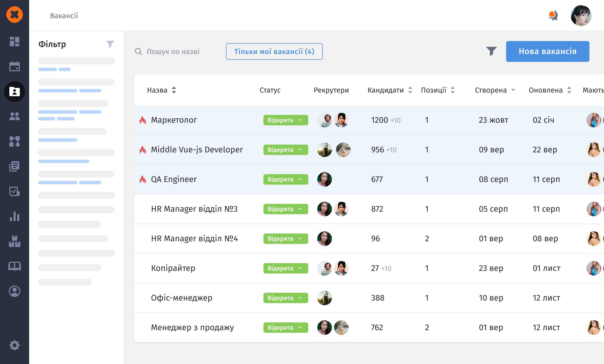This screenshot has width=604, height=364.
Task: Toggle the hot flame on Маркетолог row
Action: 143,120
